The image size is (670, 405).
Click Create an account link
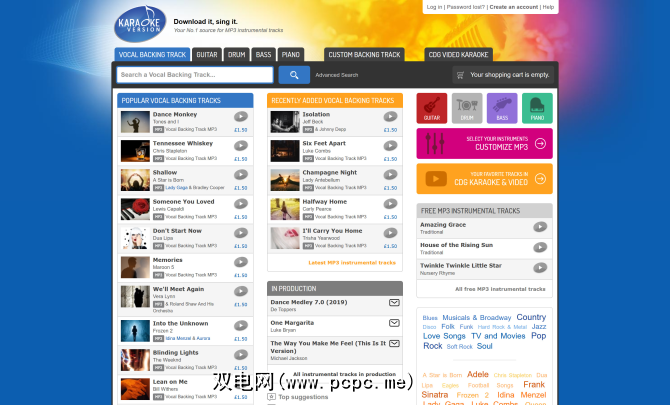(x=514, y=7)
